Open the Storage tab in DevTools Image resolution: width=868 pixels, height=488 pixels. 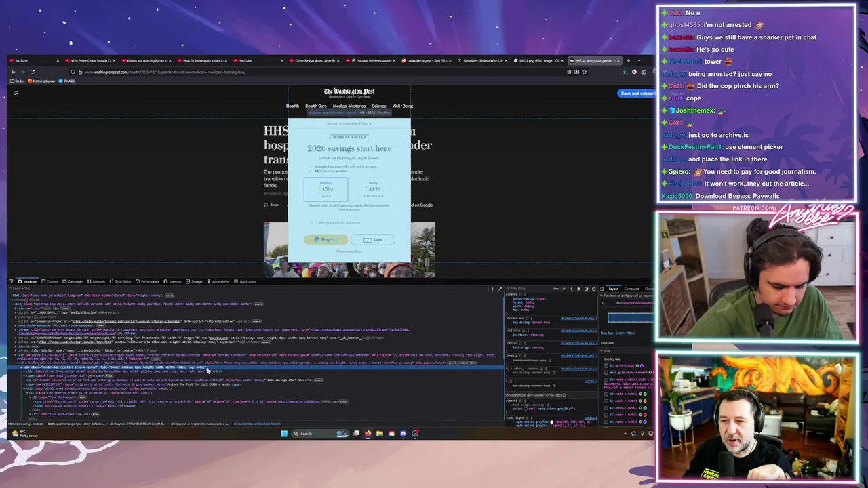pyautogui.click(x=195, y=281)
